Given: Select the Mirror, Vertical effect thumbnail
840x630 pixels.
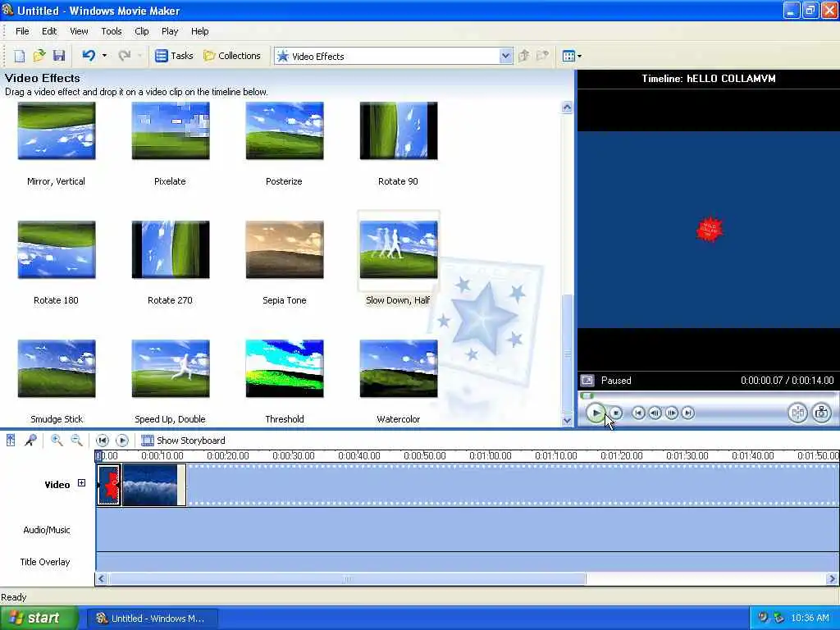Looking at the screenshot, I should tap(57, 130).
